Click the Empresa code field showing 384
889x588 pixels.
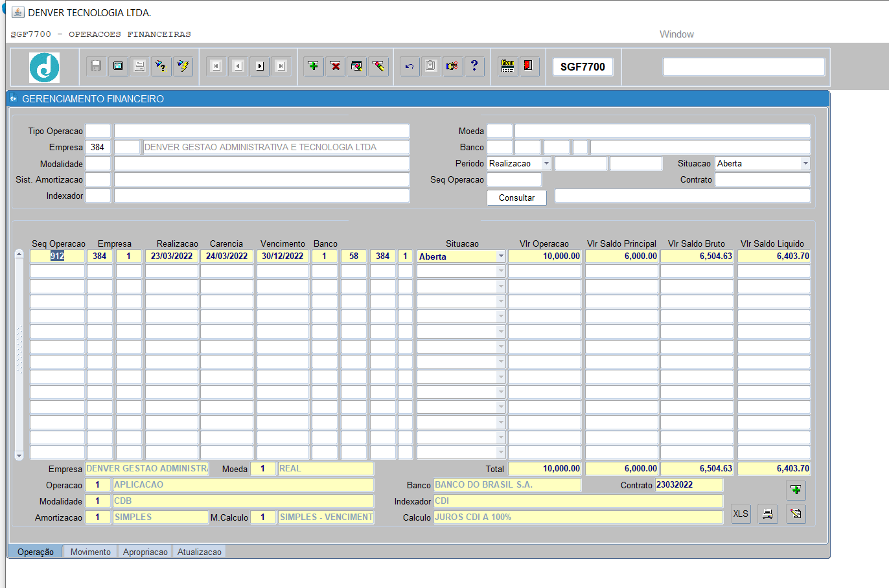coord(98,147)
